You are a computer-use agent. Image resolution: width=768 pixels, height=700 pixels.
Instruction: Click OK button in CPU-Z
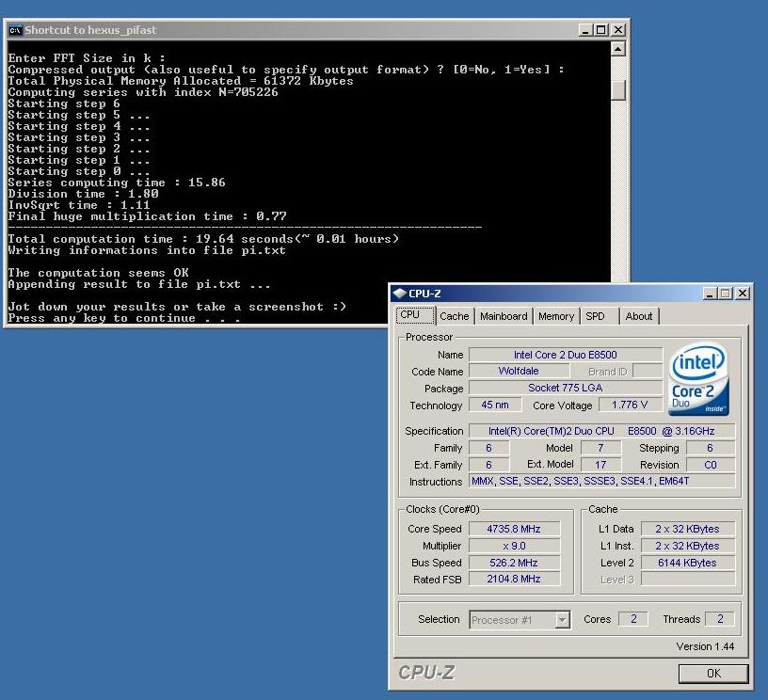713,674
